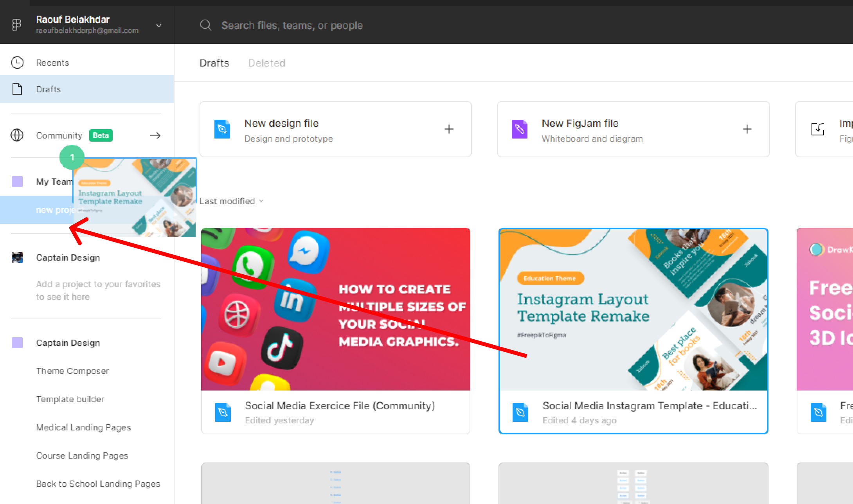Click the plus button to create a design file

point(449,129)
